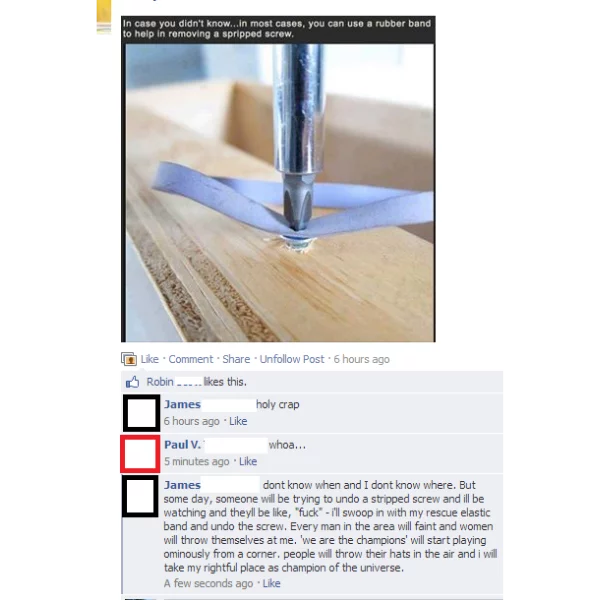600x600 pixels.
Task: Open James's name on holy crap comment
Action: pos(182,404)
